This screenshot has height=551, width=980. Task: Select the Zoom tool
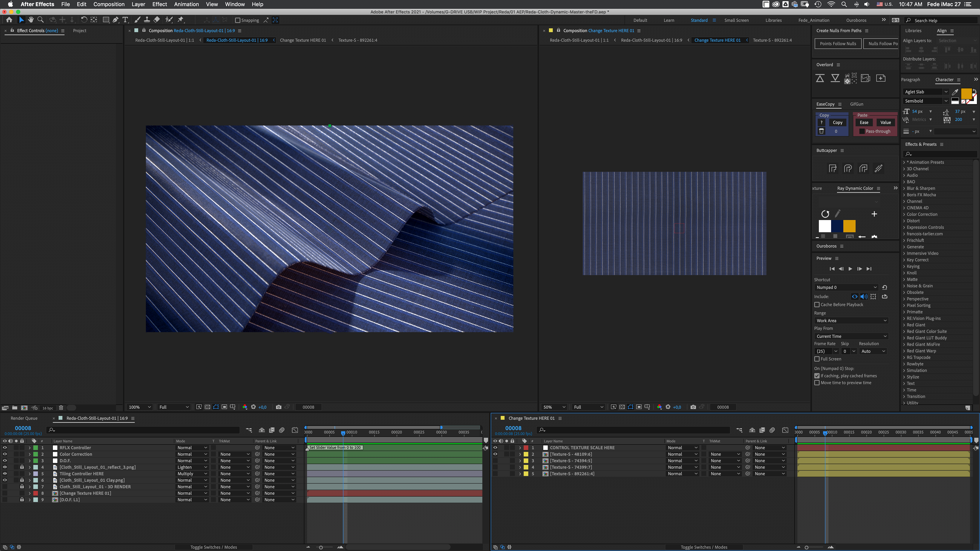pos(40,20)
